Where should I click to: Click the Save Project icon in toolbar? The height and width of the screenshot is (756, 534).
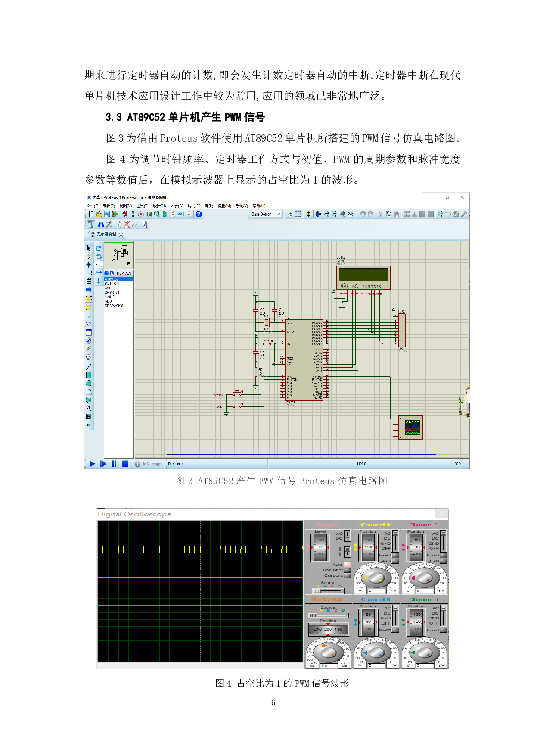point(106,214)
